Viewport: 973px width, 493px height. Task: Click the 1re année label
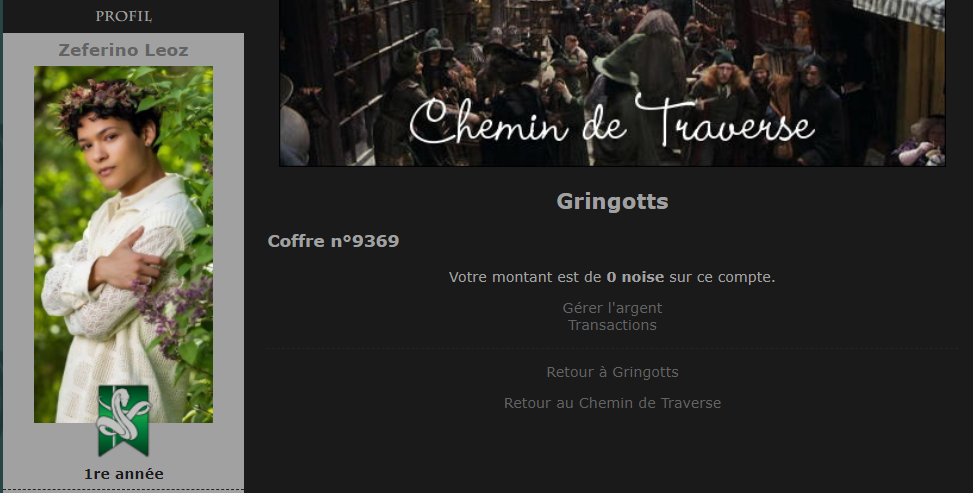tap(123, 474)
